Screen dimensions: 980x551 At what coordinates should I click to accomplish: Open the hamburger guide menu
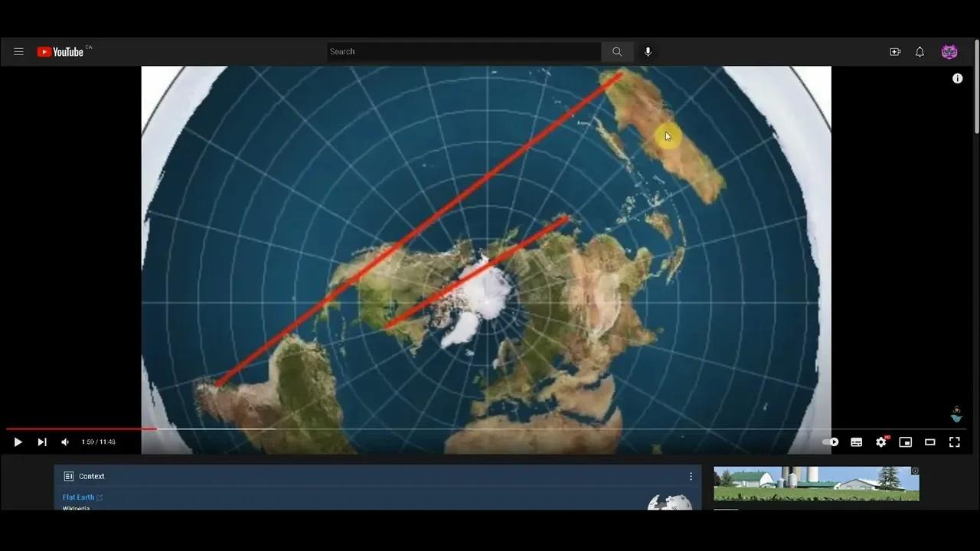click(18, 51)
